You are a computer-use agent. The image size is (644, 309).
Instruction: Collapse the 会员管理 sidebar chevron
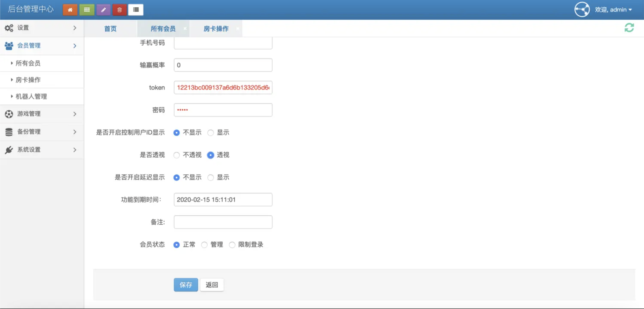click(x=75, y=46)
